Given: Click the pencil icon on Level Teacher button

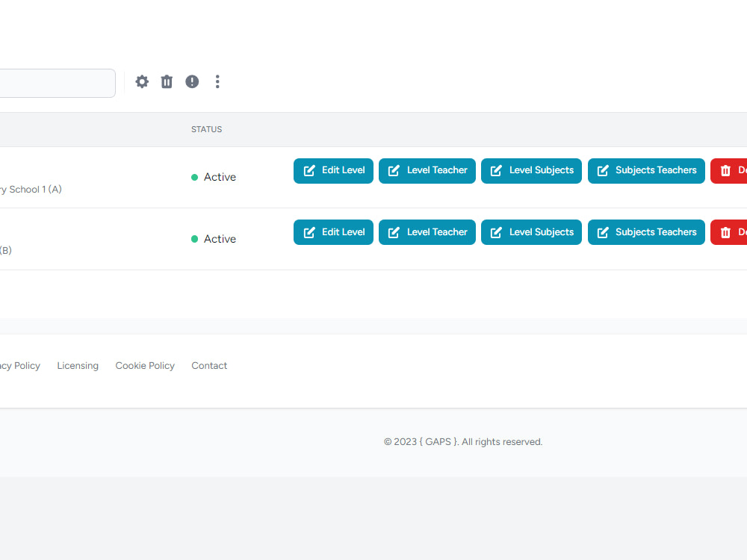Looking at the screenshot, I should [x=392, y=170].
